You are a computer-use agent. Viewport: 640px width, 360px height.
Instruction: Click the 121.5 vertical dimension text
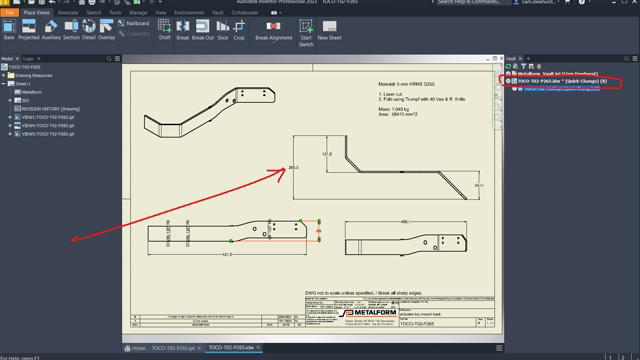pyautogui.click(x=327, y=154)
